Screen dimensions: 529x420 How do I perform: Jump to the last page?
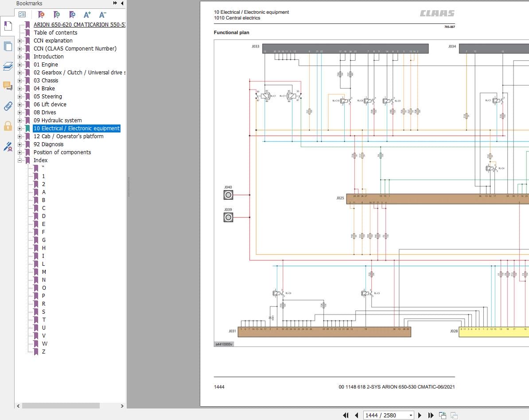pyautogui.click(x=431, y=415)
